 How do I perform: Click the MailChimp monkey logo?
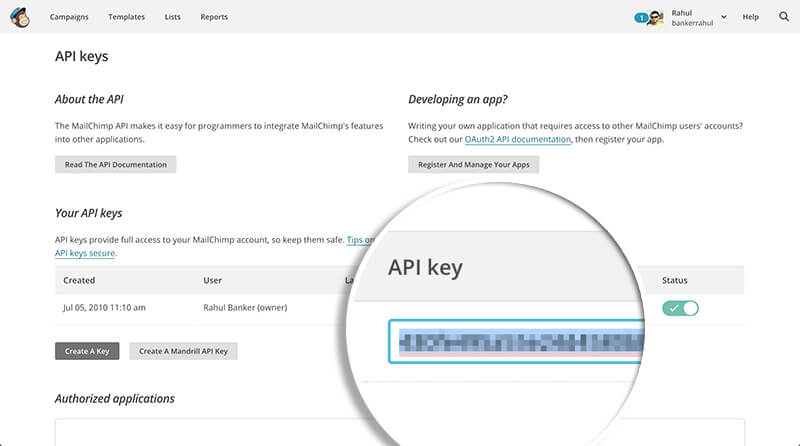(20, 17)
